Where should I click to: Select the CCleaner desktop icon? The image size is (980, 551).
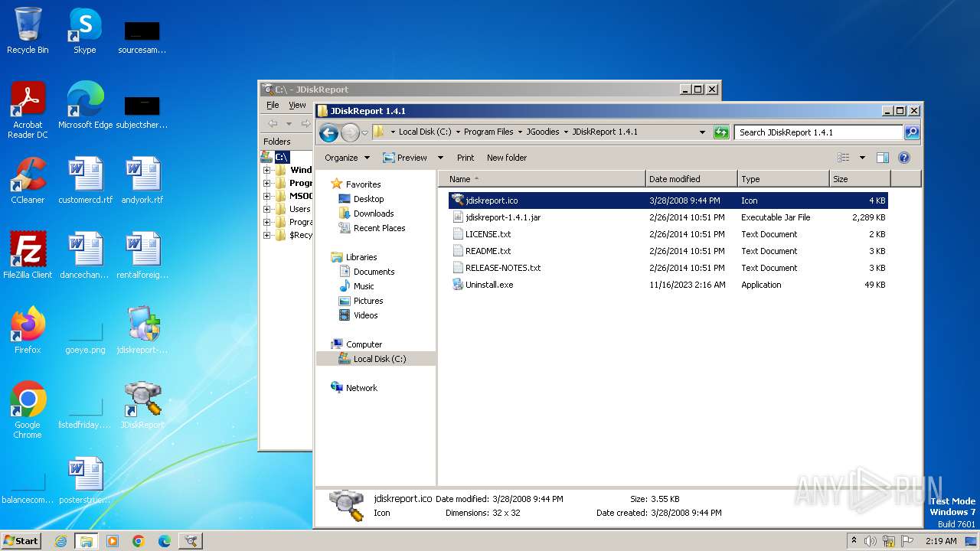click(x=28, y=181)
